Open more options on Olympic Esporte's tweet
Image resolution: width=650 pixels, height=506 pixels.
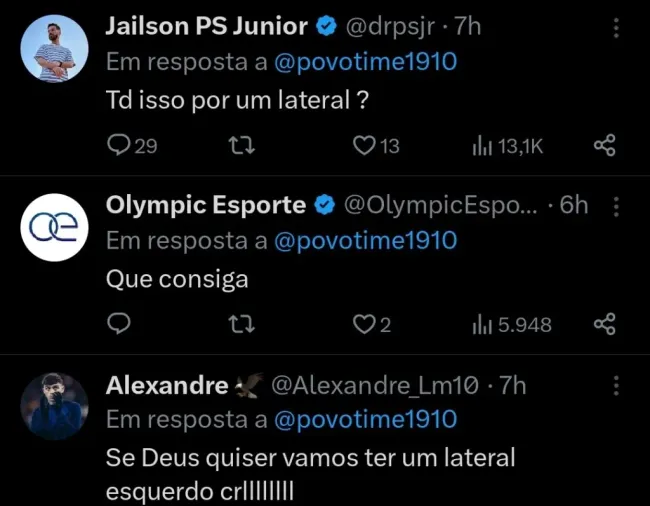(x=616, y=206)
